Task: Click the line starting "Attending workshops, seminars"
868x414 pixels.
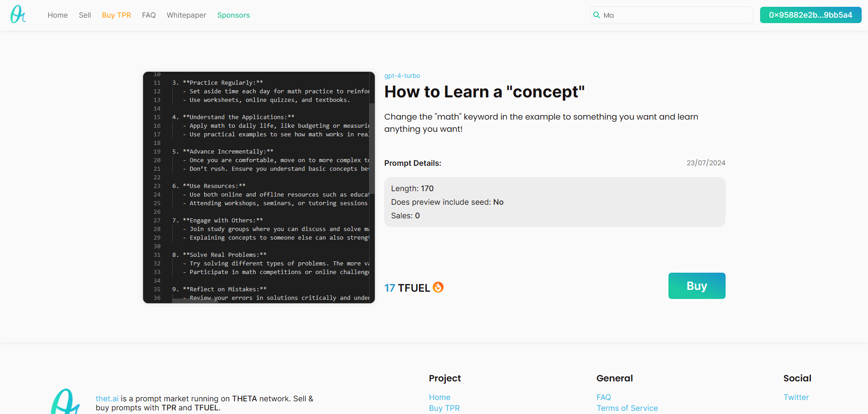Action: [x=275, y=203]
